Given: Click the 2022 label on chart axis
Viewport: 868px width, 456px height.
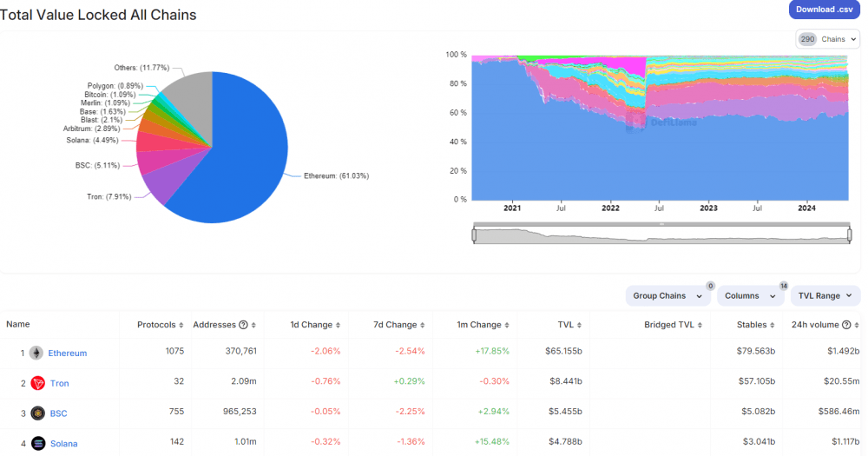Looking at the screenshot, I should [610, 208].
